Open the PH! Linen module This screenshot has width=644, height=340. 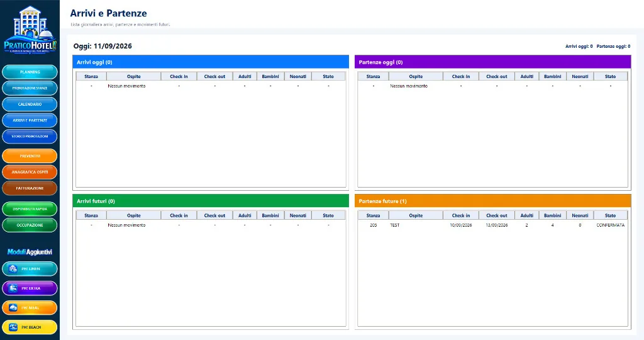30,269
